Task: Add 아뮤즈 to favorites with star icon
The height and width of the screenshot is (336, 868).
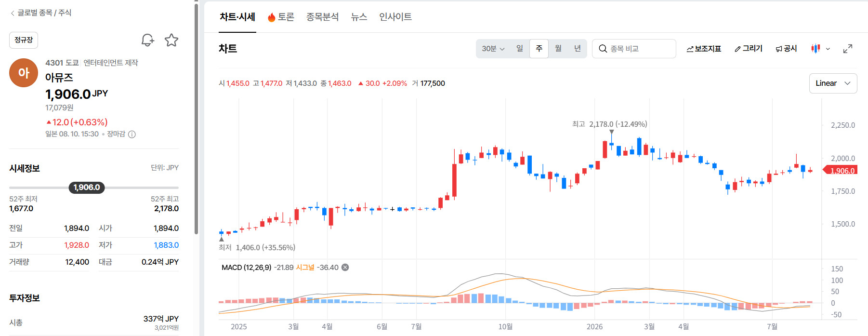Action: 171,40
